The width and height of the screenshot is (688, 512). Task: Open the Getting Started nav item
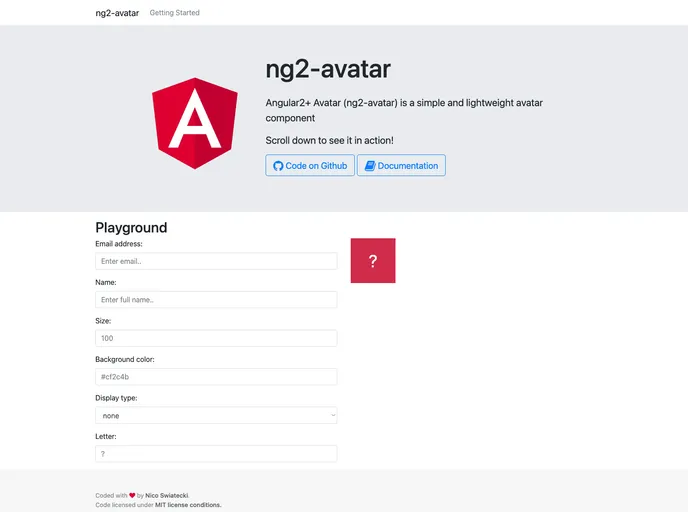click(x=175, y=13)
